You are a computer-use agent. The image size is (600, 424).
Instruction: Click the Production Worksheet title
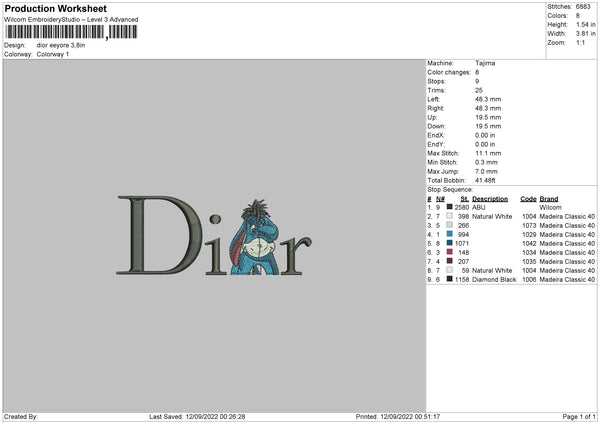(x=56, y=8)
